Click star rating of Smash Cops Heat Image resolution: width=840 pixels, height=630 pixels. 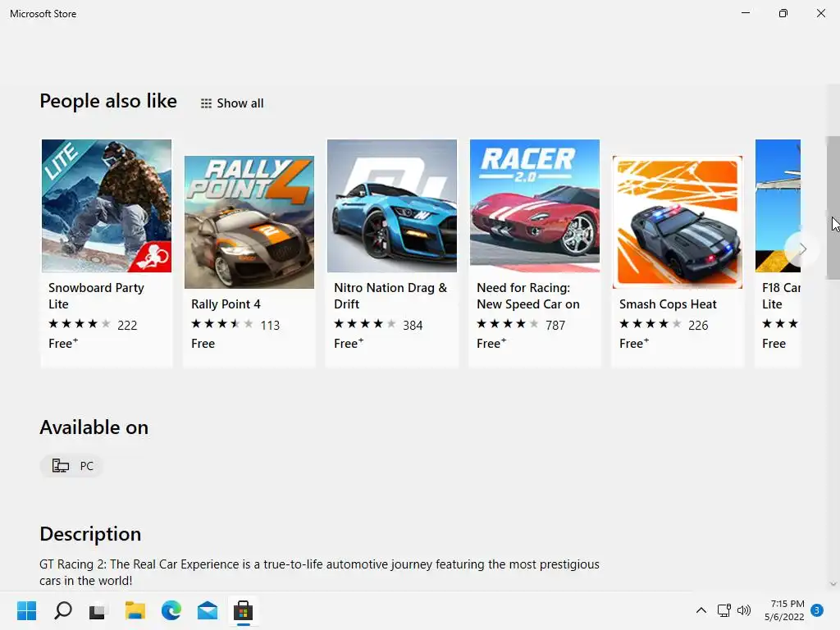[x=651, y=323]
